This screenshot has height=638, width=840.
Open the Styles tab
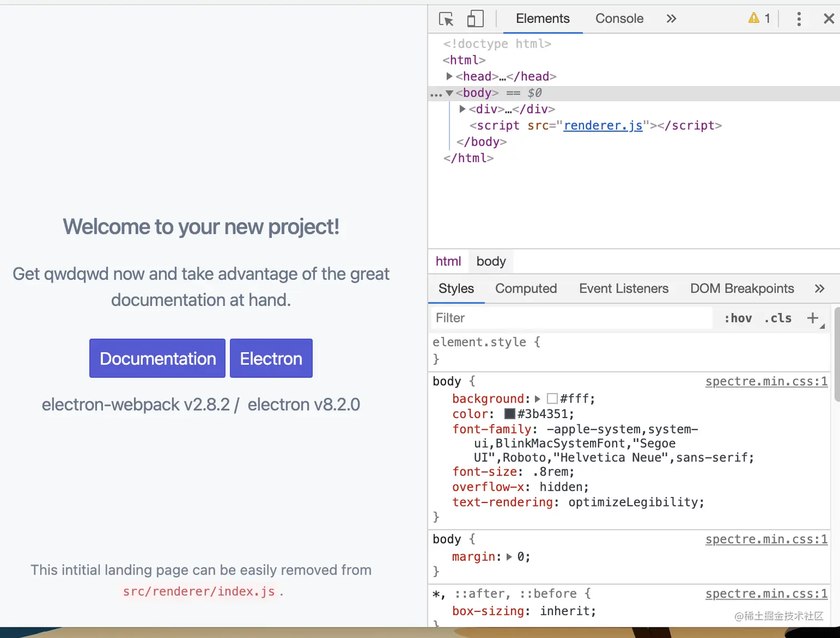456,289
